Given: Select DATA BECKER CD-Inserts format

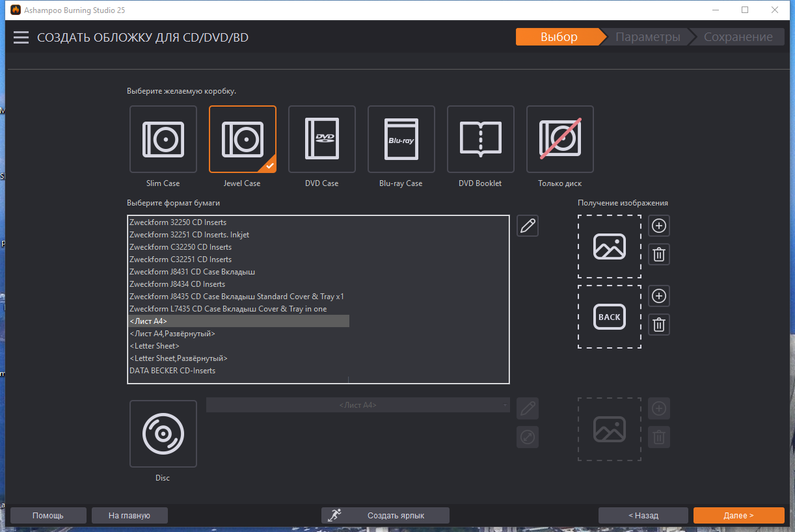Looking at the screenshot, I should [239, 371].
